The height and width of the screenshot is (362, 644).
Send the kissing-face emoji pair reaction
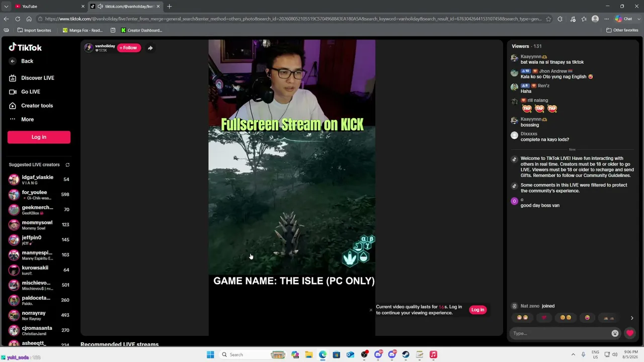tap(566, 318)
